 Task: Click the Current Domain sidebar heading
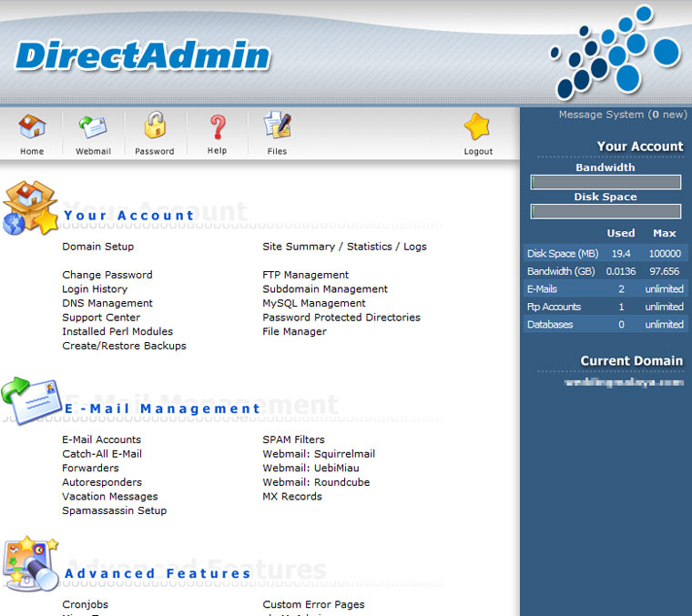click(632, 360)
